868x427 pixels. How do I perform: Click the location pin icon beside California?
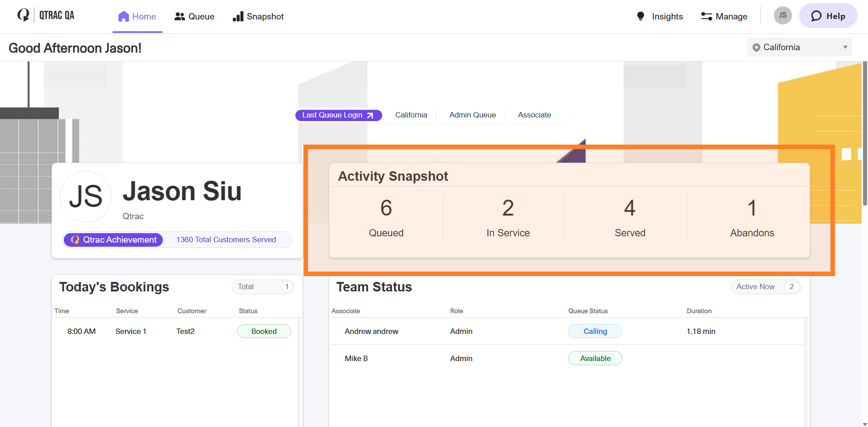point(756,47)
